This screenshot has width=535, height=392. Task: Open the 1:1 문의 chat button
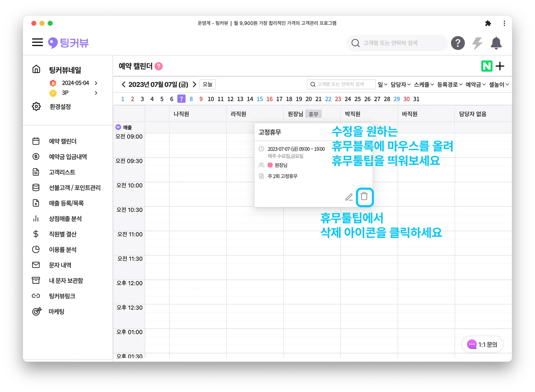482,345
